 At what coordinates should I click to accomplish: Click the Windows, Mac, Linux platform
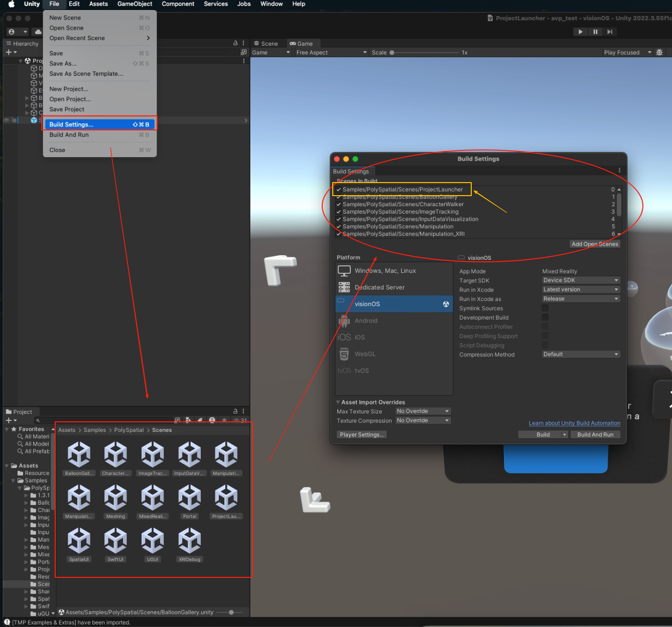(x=394, y=271)
